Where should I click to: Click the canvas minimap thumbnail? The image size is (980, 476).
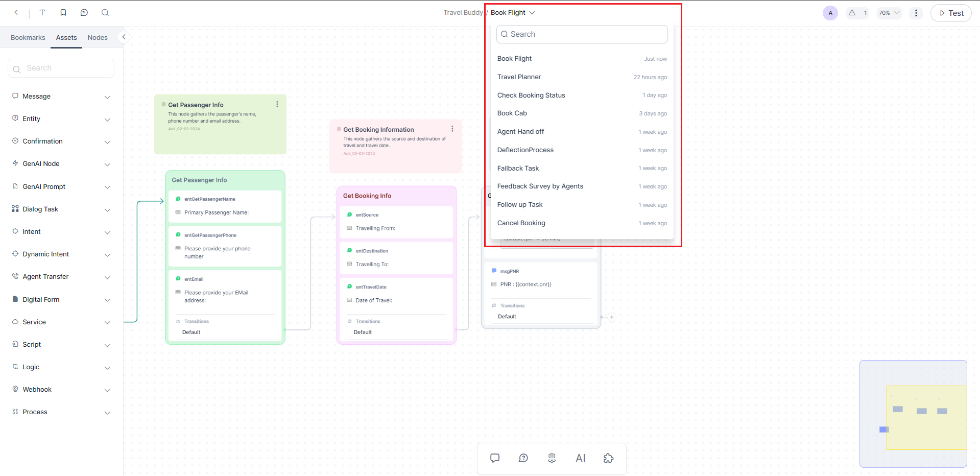pyautogui.click(x=913, y=414)
